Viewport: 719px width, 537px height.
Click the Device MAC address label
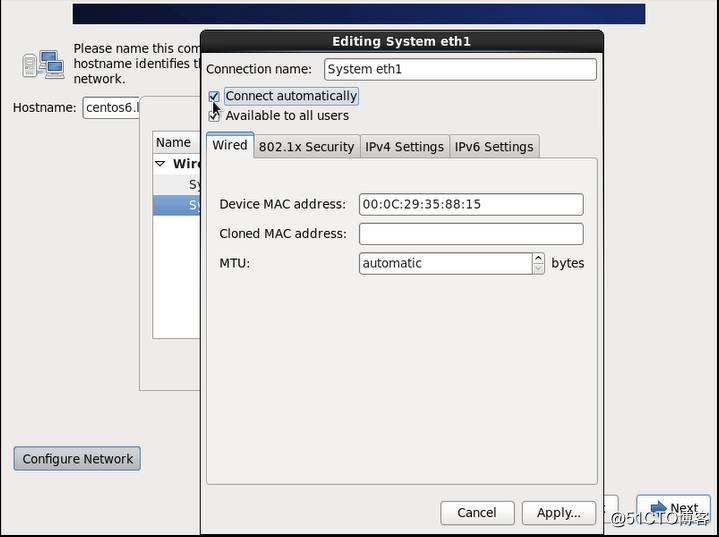point(282,204)
